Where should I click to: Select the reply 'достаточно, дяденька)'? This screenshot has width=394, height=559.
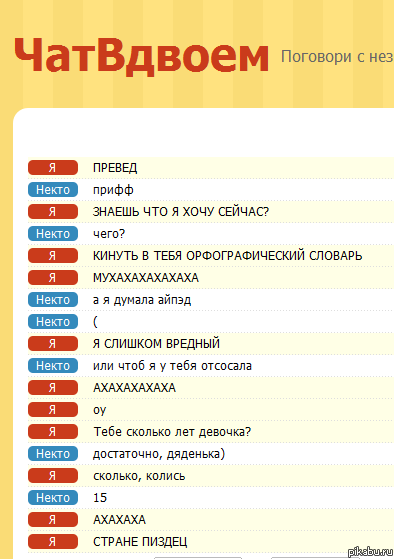tap(159, 454)
